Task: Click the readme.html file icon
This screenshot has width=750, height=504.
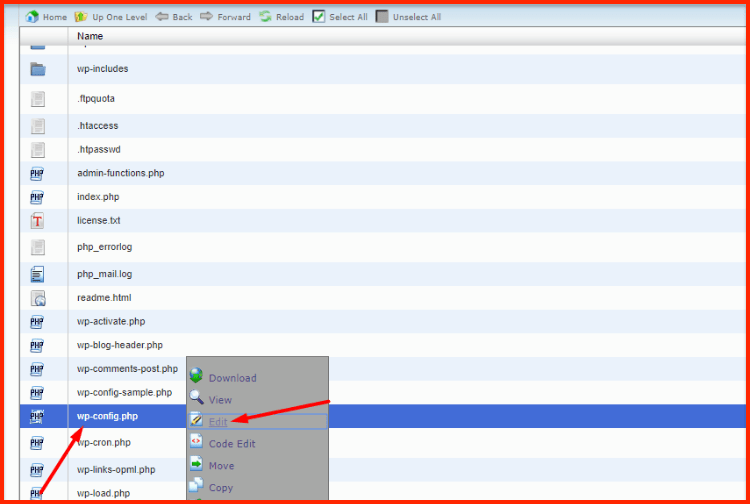Action: (x=38, y=298)
